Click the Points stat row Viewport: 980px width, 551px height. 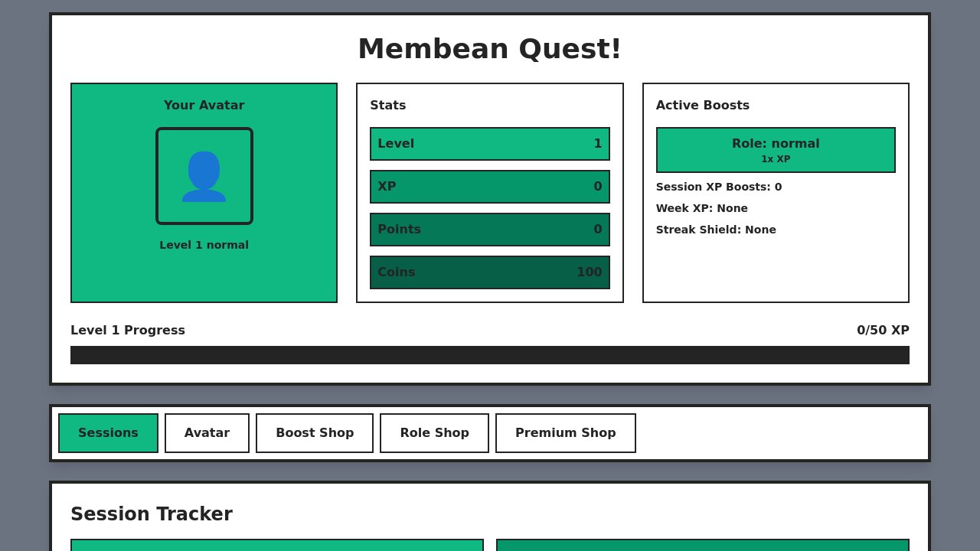pyautogui.click(x=490, y=230)
